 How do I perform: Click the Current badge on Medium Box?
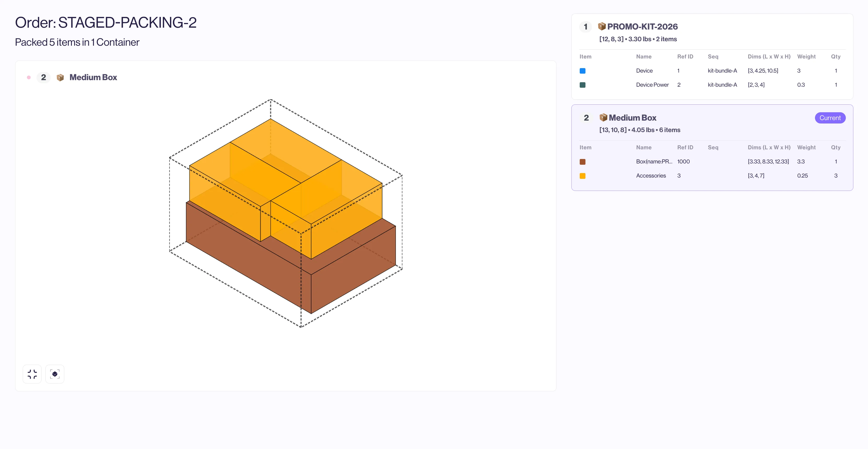830,118
